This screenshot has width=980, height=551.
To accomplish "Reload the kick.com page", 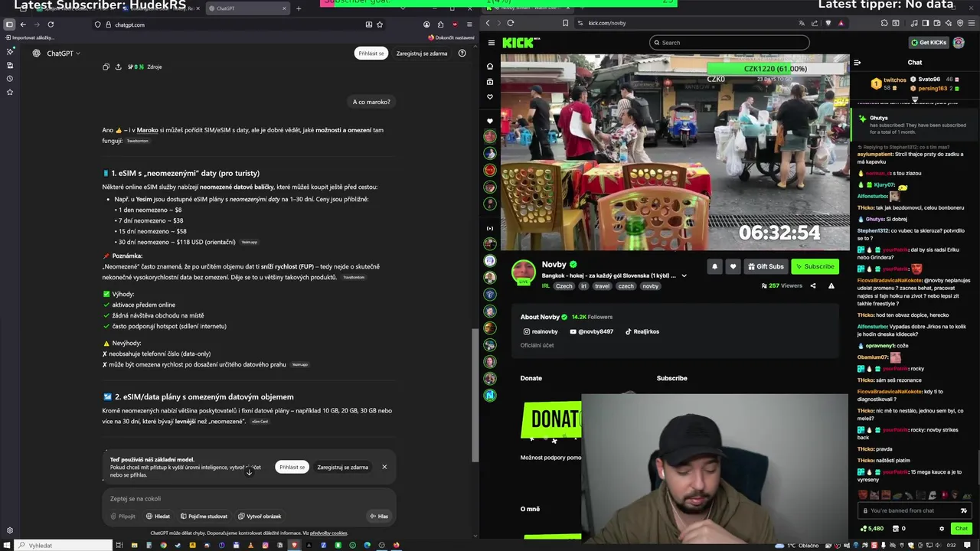I will point(511,23).
